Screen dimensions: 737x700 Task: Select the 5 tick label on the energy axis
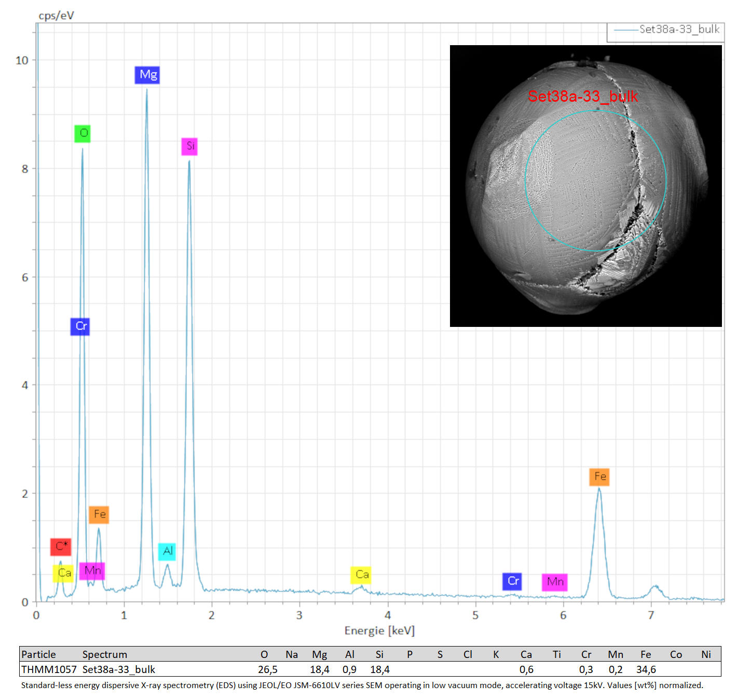pyautogui.click(x=475, y=615)
